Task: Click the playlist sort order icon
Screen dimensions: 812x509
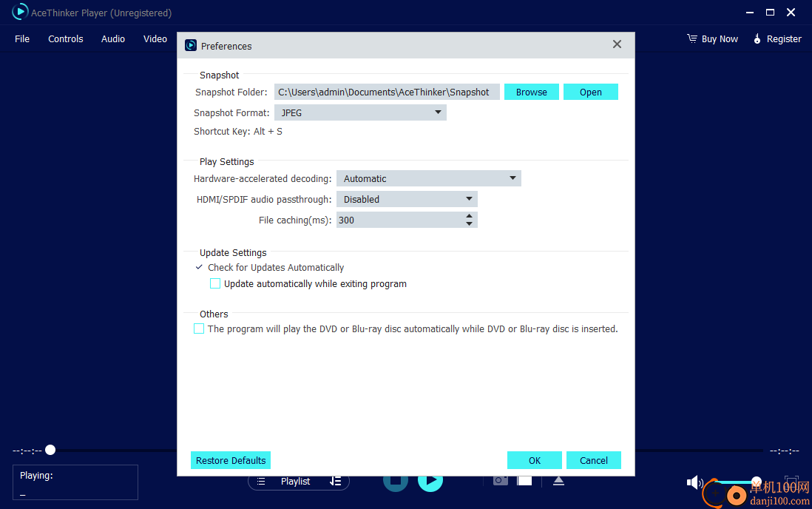Action: point(335,482)
